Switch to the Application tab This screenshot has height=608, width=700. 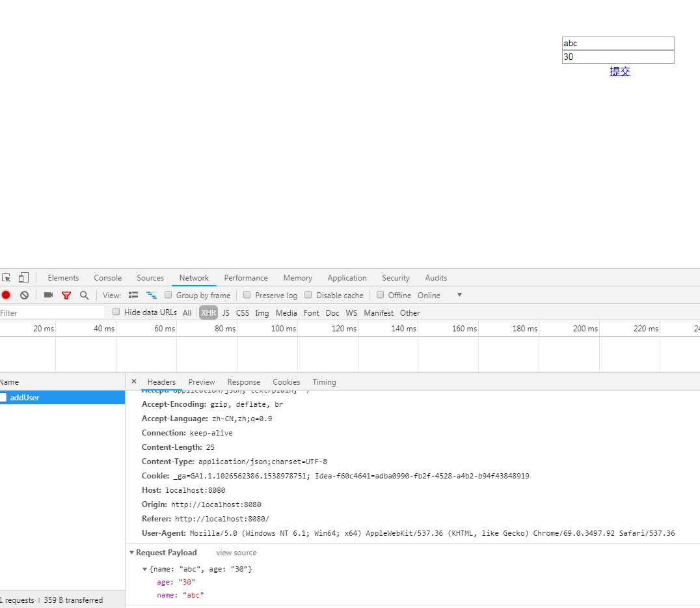(347, 277)
